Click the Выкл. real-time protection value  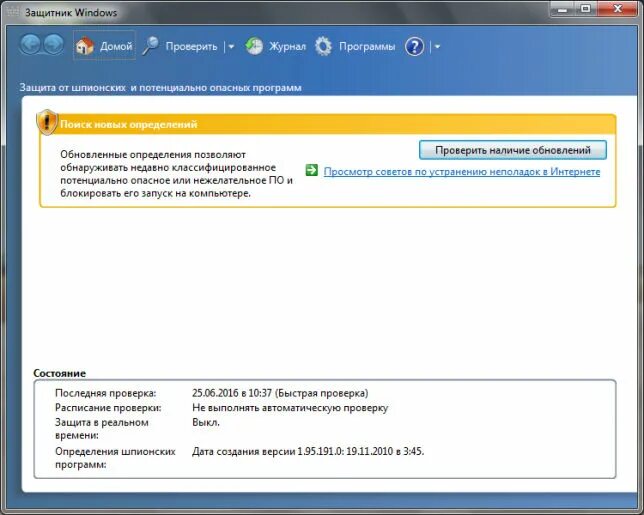[206, 422]
